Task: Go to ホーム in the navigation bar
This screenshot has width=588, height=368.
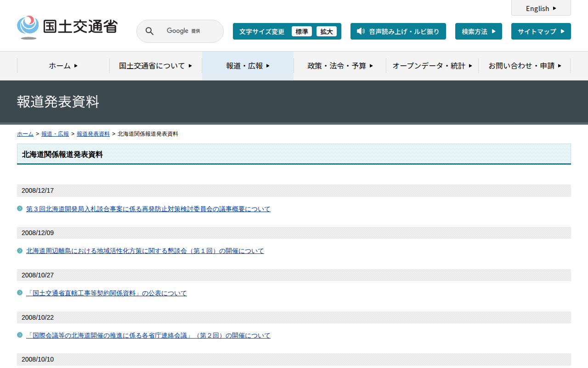Action: click(x=63, y=66)
